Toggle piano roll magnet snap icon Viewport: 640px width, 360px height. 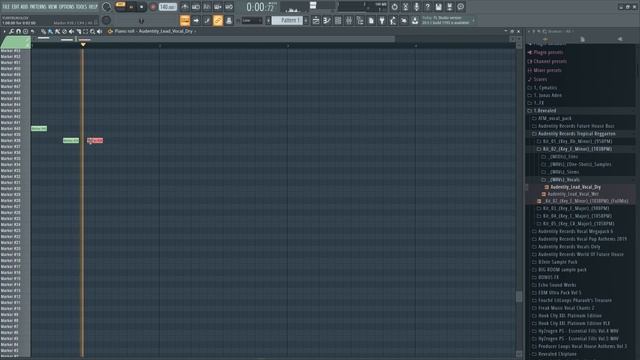[18, 31]
